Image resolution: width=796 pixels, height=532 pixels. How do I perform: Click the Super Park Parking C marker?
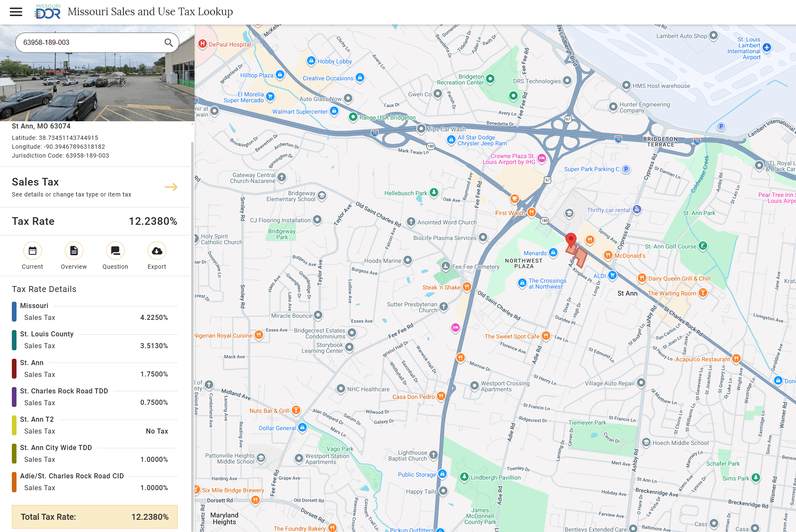[626, 169]
